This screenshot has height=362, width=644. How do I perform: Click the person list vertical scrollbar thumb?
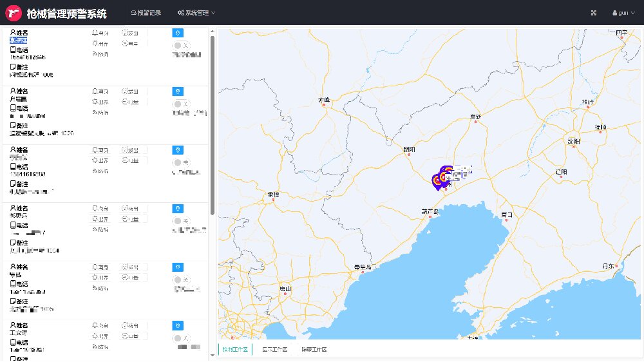(213, 122)
